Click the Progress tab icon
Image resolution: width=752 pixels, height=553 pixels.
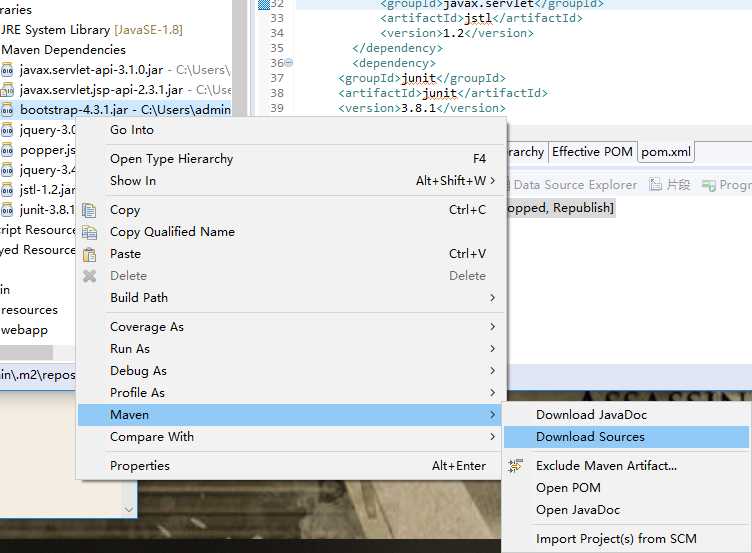(x=708, y=185)
